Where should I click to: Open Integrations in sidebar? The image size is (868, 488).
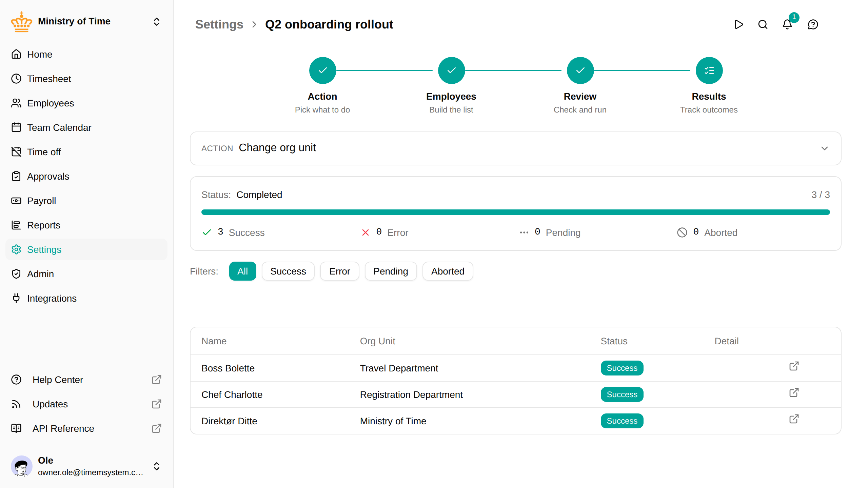pos(86,298)
